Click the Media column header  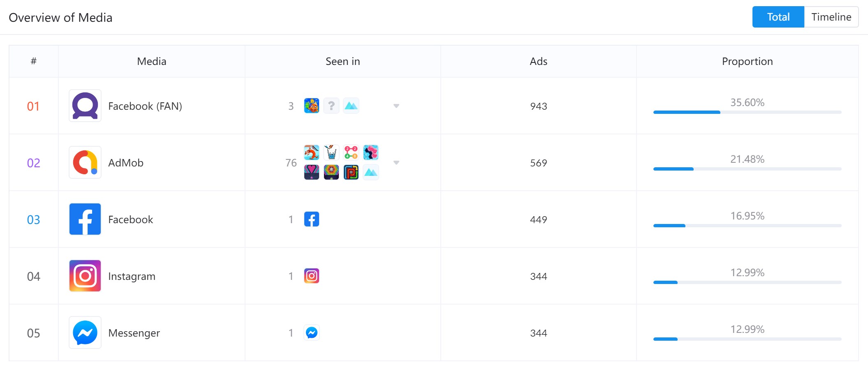point(152,62)
